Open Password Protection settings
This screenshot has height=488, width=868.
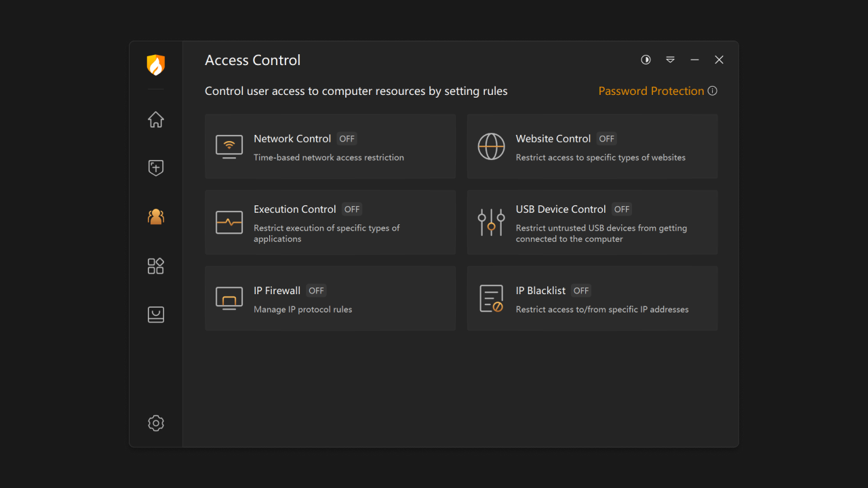coord(651,90)
